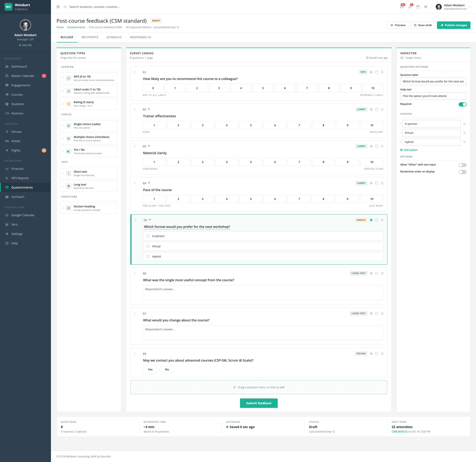Open Engagements in the sidebar

(26, 85)
